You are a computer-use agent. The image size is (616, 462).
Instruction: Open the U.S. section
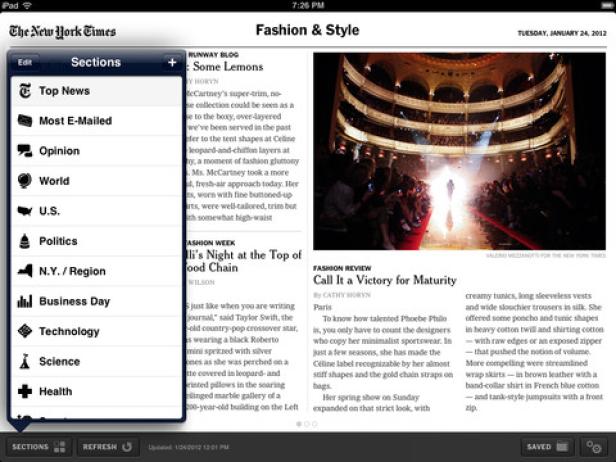[x=97, y=211]
